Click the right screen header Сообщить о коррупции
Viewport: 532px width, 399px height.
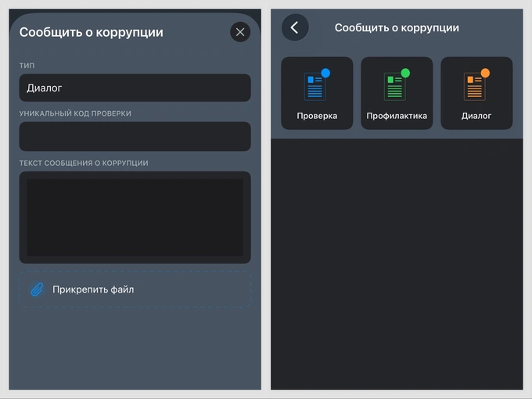coord(397,28)
